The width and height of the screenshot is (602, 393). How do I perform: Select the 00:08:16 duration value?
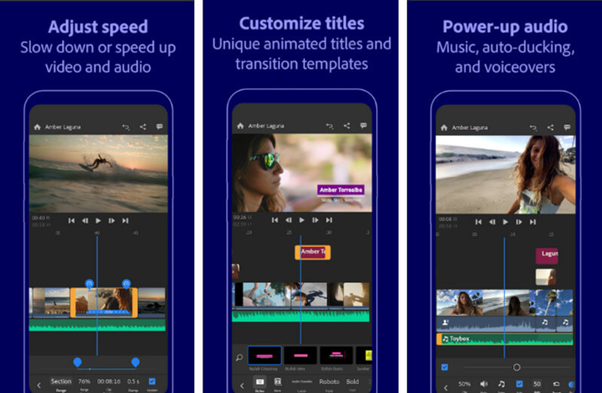pos(109,381)
